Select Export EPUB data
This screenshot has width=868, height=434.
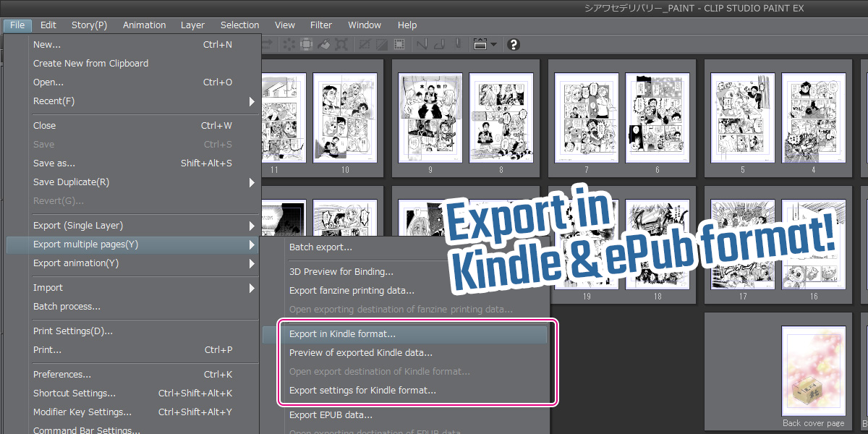pyautogui.click(x=331, y=415)
